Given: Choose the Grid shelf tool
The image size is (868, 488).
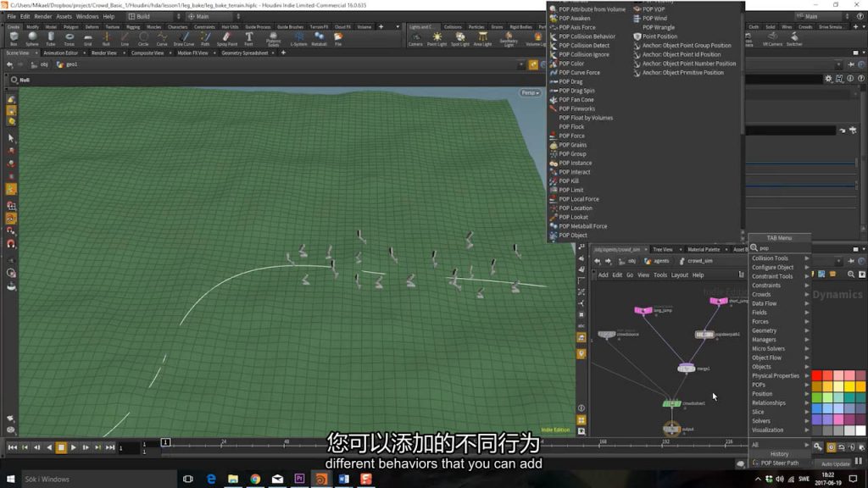Looking at the screenshot, I should [88, 38].
